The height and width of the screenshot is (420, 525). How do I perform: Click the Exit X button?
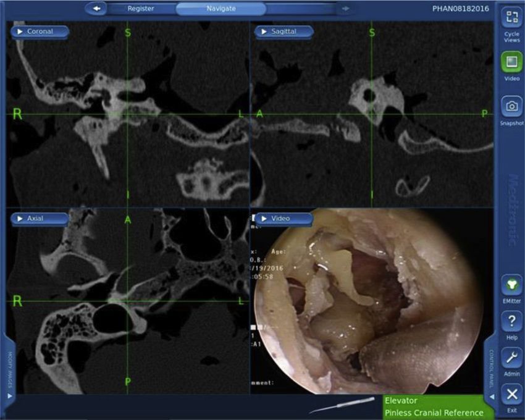[x=511, y=395]
